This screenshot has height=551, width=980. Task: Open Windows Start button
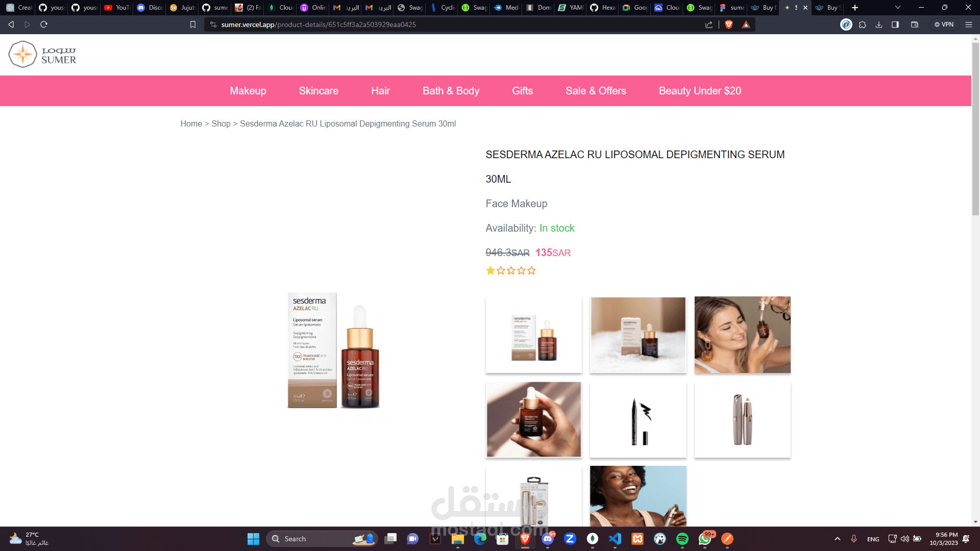coord(253,539)
